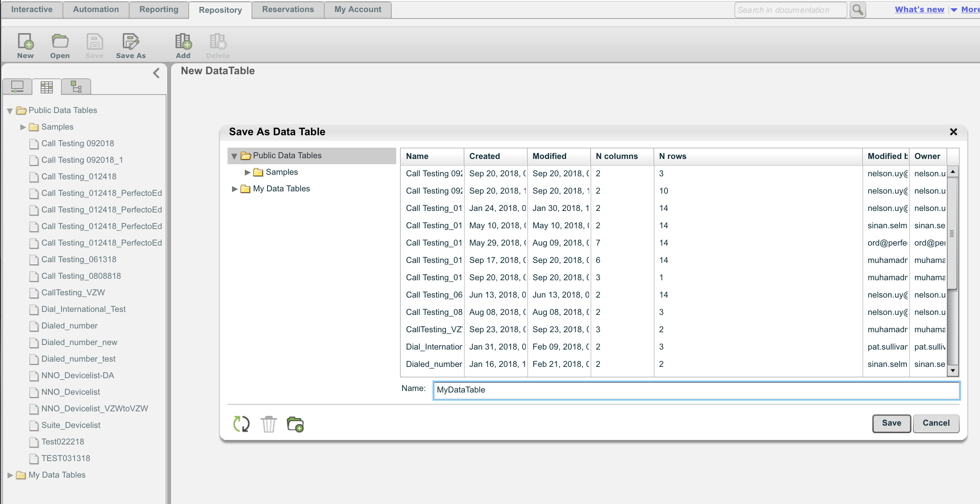Switch to the devices monitor tab
This screenshot has height=504, width=980.
coord(17,87)
